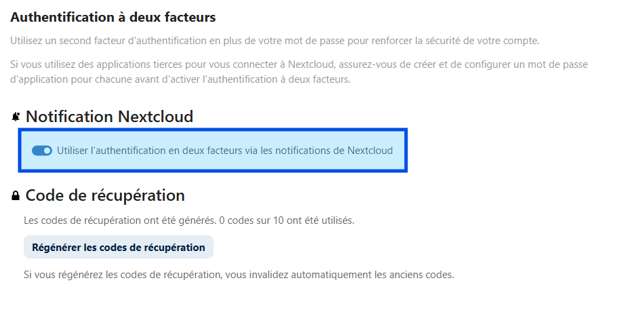Click "invalidez automatiquement les anciens codes" text
The image size is (644, 310).
[373, 275]
